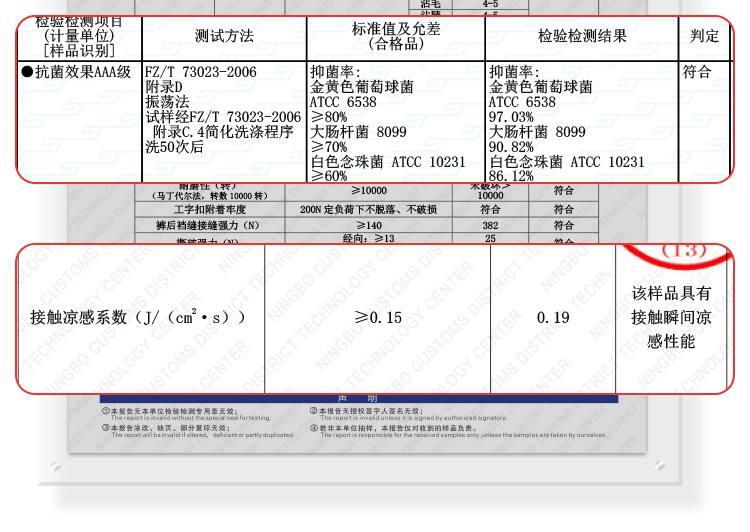The image size is (750, 532).
Task: Select the 测试方法 column header
Action: pos(224,37)
